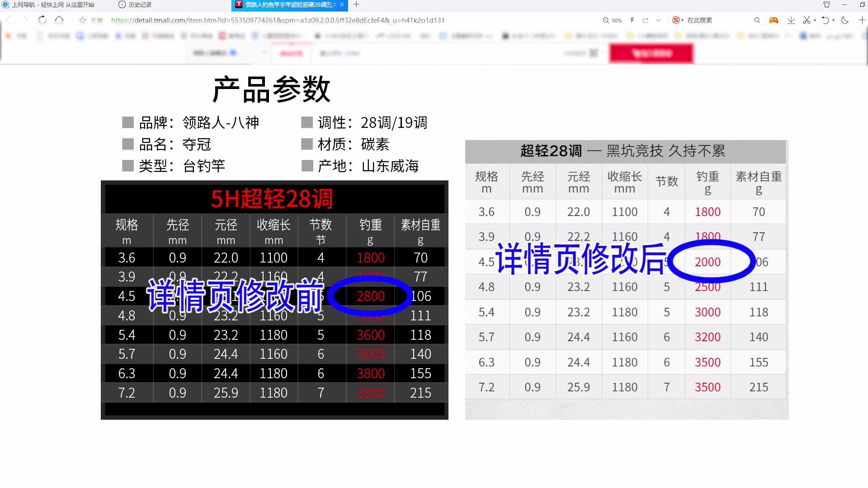Click the red promotional button on the page
Image resolution: width=868 pixels, height=488 pixels.
651,53
